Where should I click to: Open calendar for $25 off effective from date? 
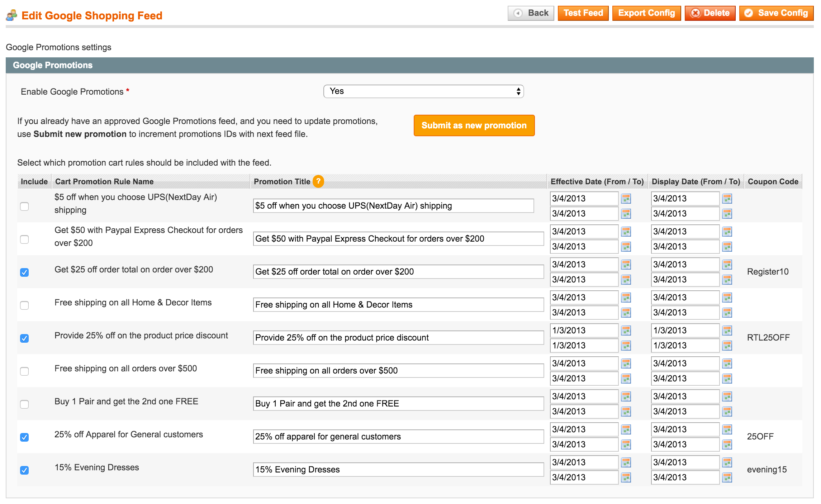pyautogui.click(x=626, y=265)
